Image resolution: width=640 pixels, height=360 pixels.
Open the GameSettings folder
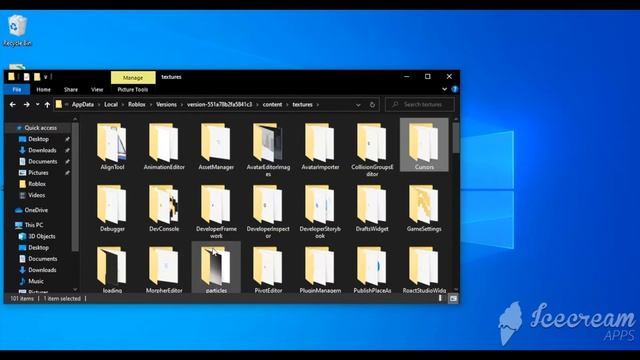424,209
